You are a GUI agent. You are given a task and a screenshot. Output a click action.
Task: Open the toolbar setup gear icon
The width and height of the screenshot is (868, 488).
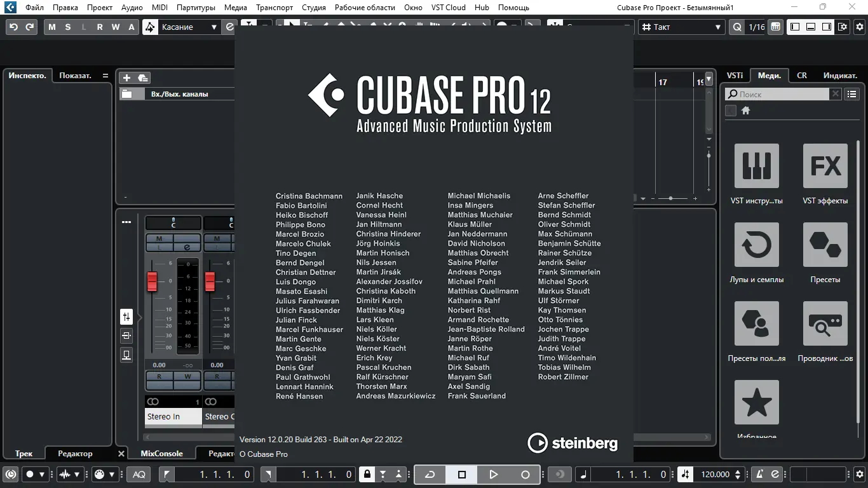(x=860, y=27)
